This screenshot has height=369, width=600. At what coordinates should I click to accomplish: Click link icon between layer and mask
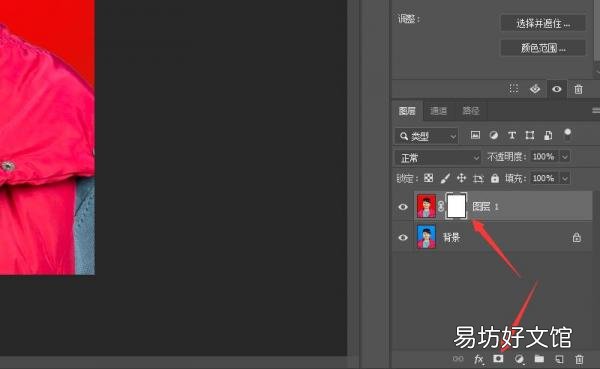click(441, 206)
